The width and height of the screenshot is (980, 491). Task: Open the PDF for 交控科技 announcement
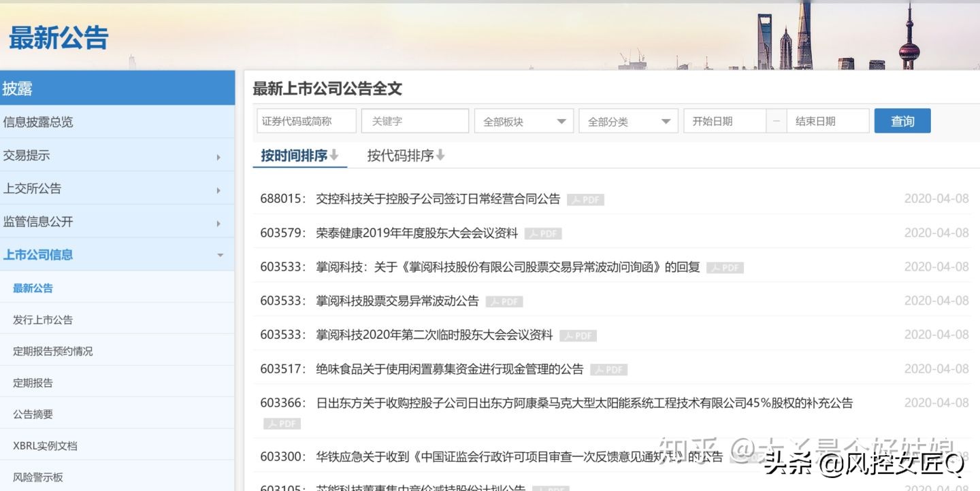point(585,199)
